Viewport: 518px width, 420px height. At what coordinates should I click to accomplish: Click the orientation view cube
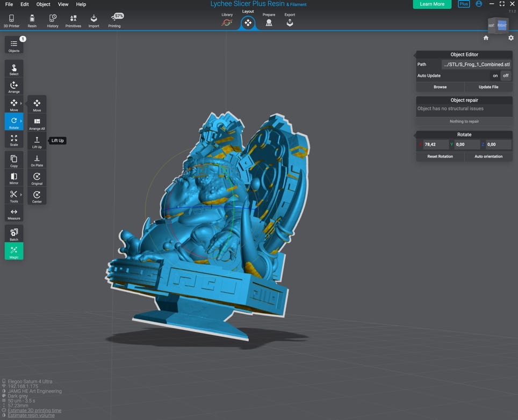tap(498, 25)
